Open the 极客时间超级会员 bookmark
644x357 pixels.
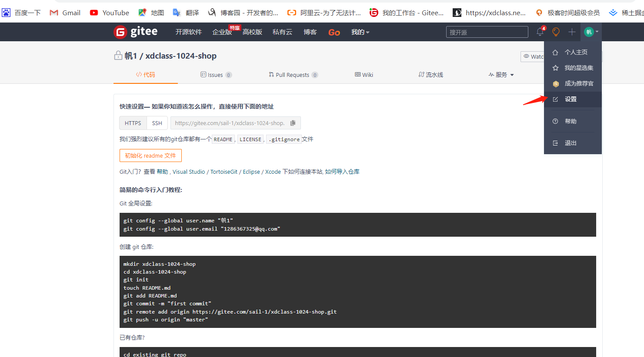point(567,13)
